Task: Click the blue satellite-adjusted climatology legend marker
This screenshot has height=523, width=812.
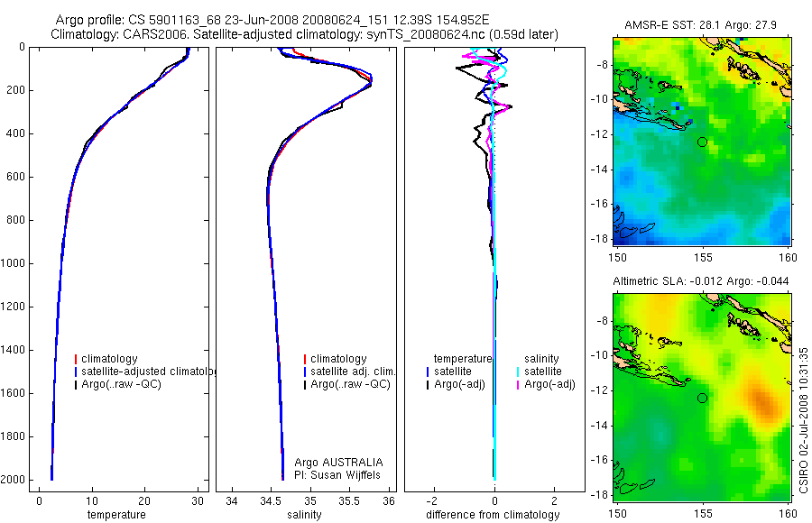Action: pyautogui.click(x=76, y=372)
